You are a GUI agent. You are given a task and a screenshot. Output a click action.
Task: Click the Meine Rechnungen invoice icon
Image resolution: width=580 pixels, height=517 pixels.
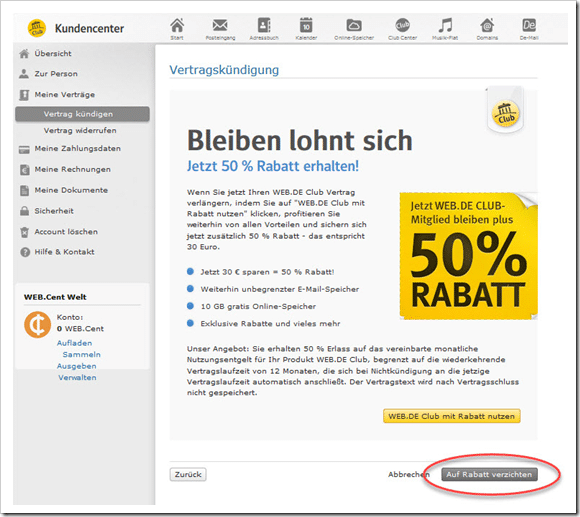(24, 169)
